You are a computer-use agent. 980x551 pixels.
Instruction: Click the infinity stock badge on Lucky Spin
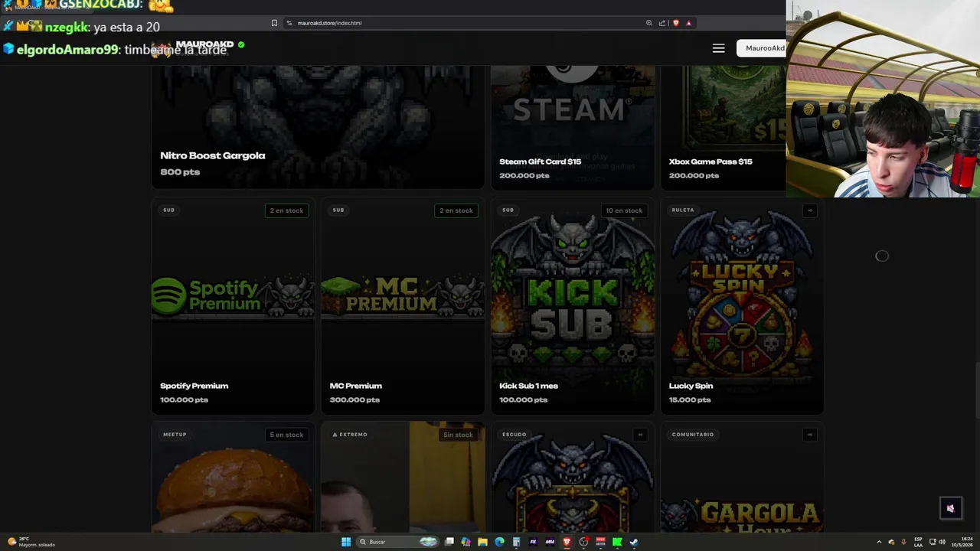click(810, 210)
